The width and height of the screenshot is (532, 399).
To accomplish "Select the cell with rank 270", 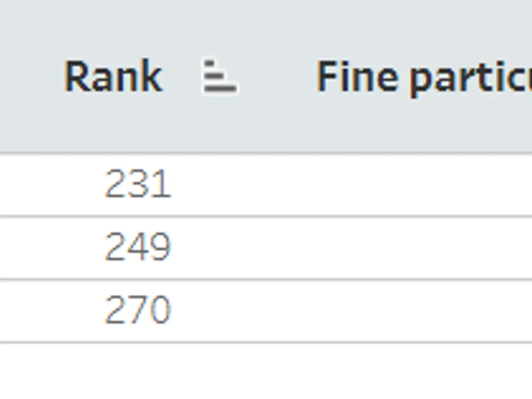I will [x=137, y=310].
